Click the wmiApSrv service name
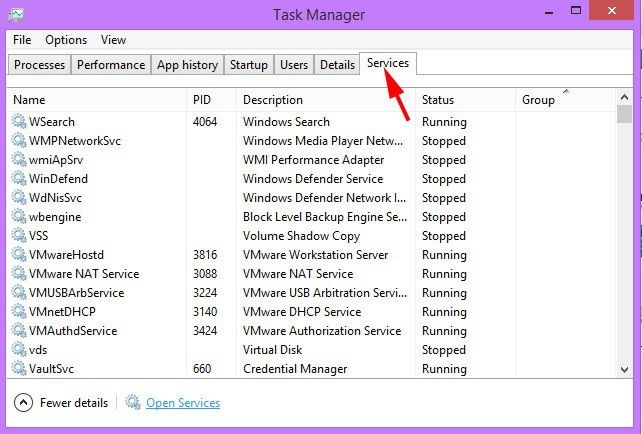This screenshot has height=434, width=642. [x=56, y=160]
